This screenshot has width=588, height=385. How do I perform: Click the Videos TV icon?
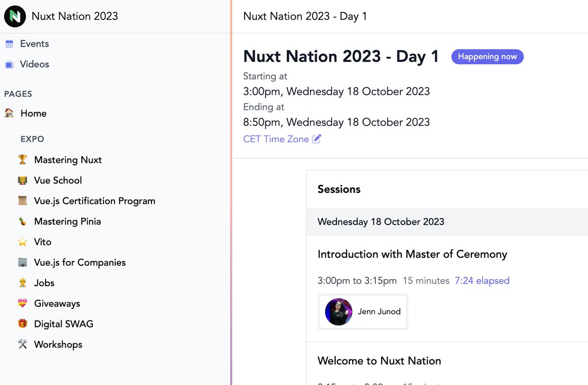[9, 64]
